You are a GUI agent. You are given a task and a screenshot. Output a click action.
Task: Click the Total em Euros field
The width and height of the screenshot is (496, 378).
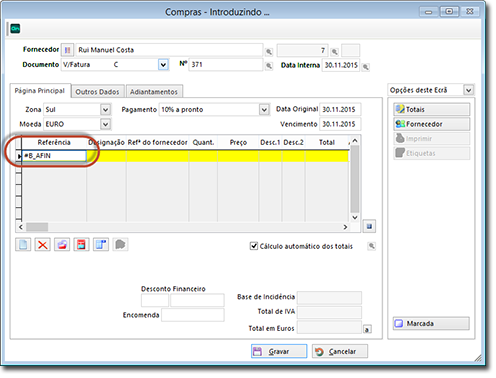pyautogui.click(x=329, y=328)
